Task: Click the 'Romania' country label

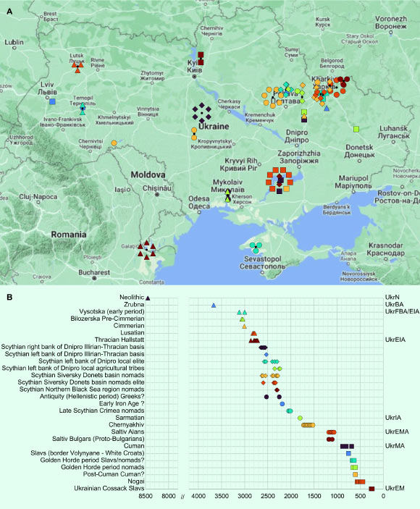Action: 69,235
